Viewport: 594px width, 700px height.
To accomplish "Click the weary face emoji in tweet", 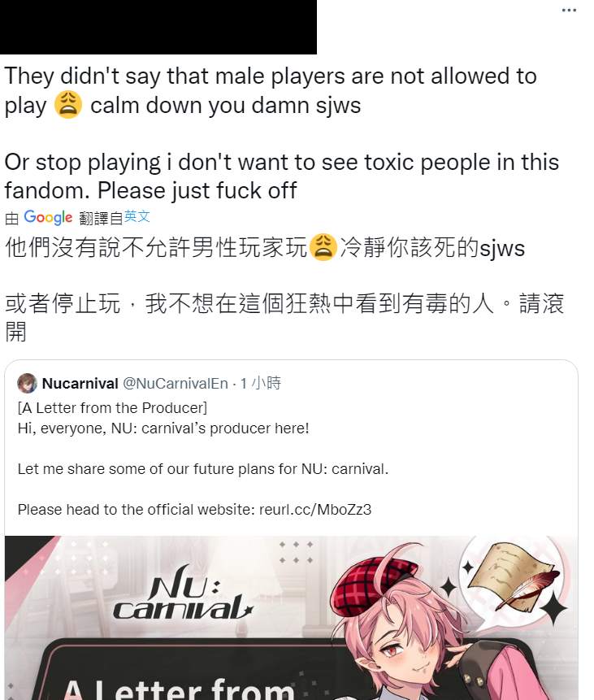I will [67, 104].
